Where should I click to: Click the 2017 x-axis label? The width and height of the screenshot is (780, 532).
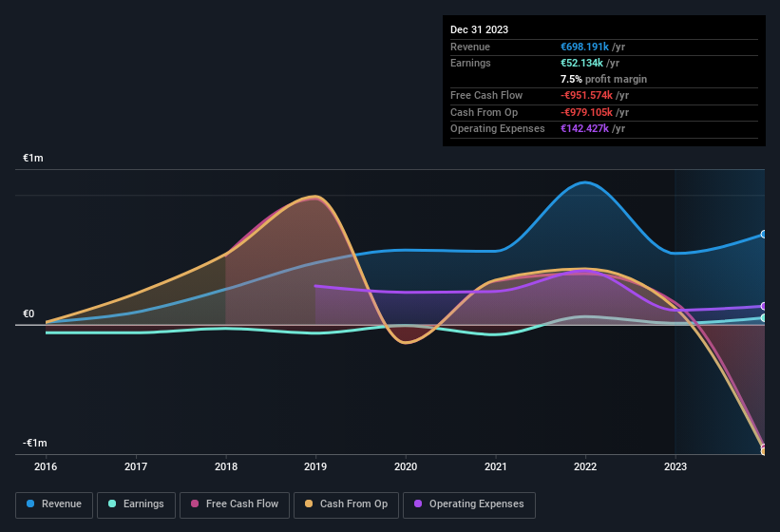(136, 466)
